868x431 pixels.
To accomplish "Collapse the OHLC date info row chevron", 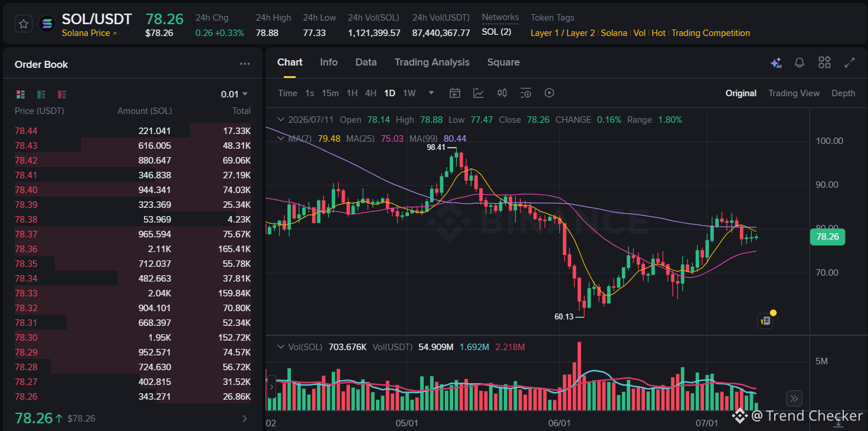I will click(280, 120).
